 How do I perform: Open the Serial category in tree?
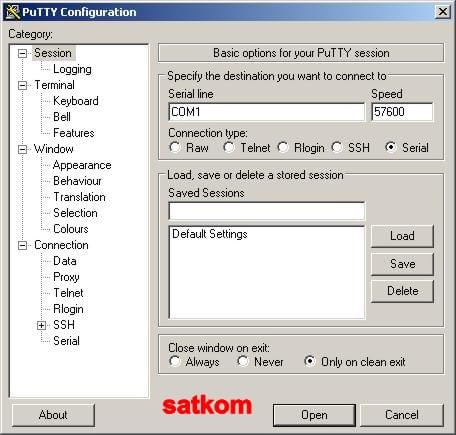pyautogui.click(x=66, y=341)
